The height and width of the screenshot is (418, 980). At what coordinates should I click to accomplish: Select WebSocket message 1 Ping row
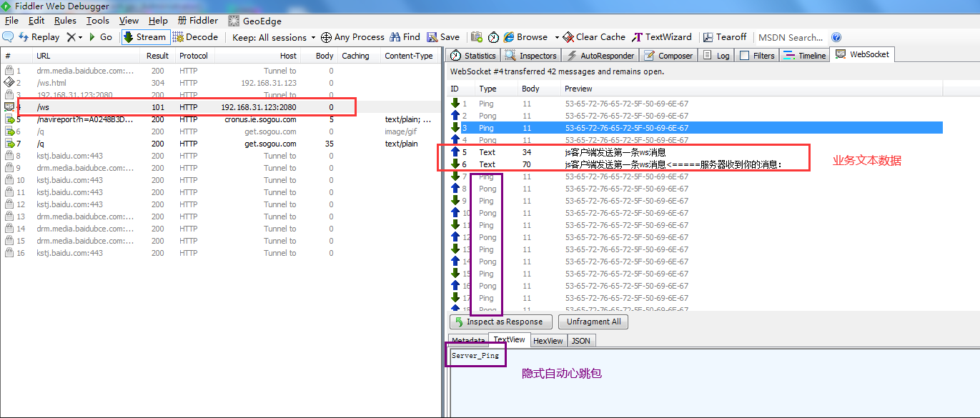695,104
